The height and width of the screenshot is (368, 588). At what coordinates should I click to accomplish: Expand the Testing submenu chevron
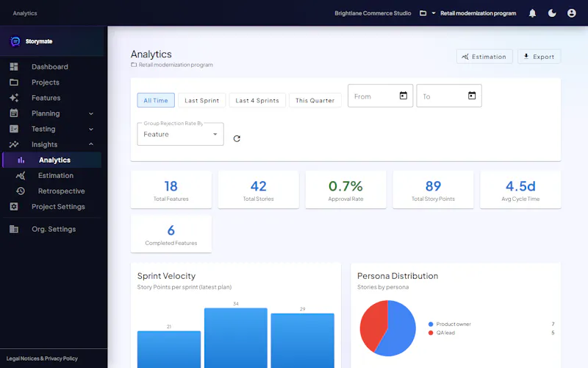pos(91,130)
